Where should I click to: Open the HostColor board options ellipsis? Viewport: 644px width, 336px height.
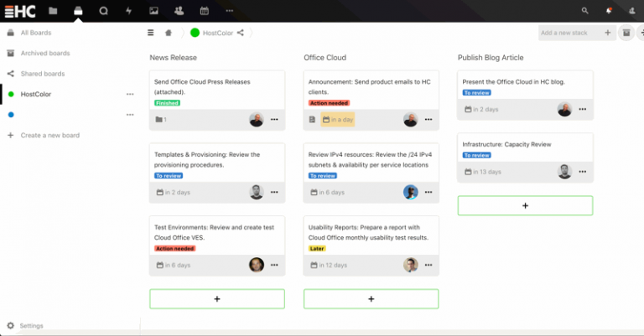pyautogui.click(x=130, y=95)
